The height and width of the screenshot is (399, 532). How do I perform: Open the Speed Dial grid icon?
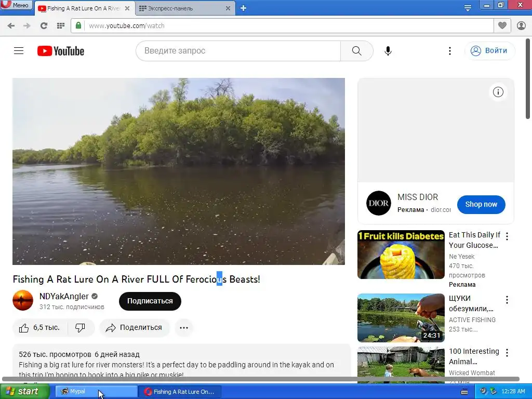[61, 26]
